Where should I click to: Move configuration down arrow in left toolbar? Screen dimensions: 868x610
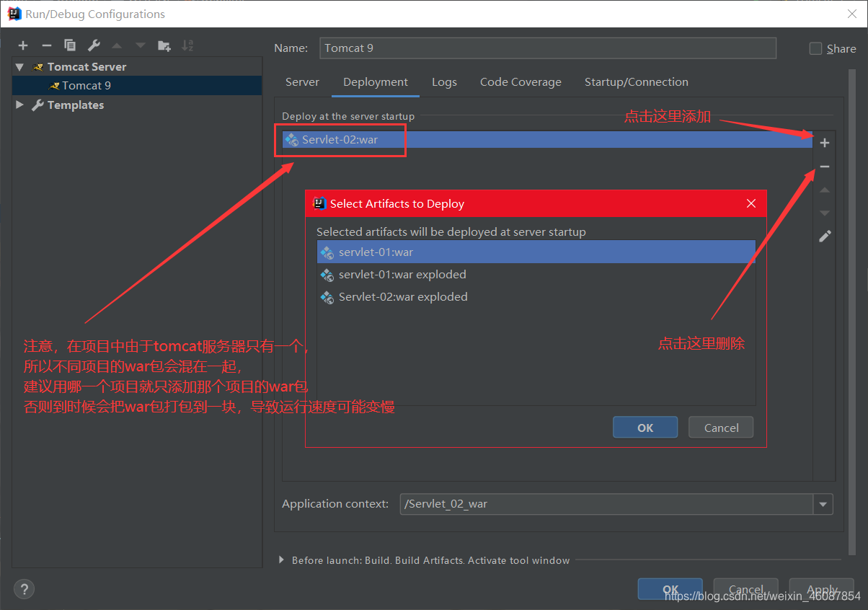coord(141,45)
